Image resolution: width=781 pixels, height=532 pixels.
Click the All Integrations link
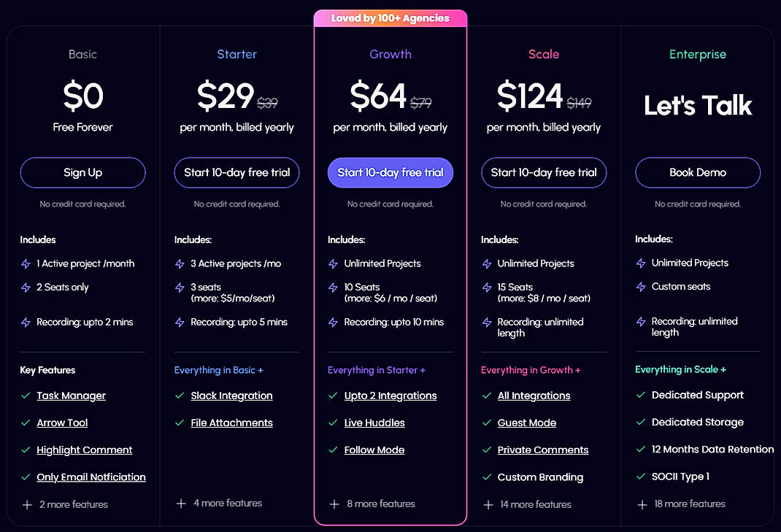[x=534, y=396]
